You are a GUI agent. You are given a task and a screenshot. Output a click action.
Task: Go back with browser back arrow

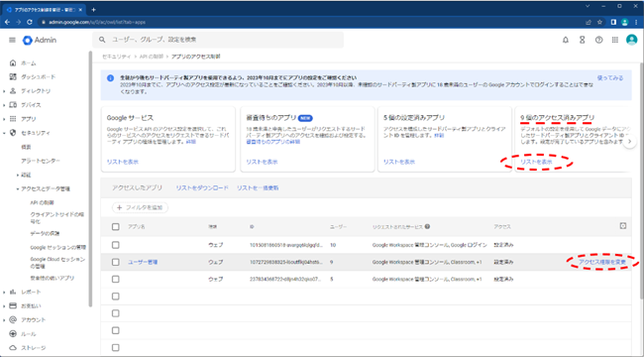point(7,22)
